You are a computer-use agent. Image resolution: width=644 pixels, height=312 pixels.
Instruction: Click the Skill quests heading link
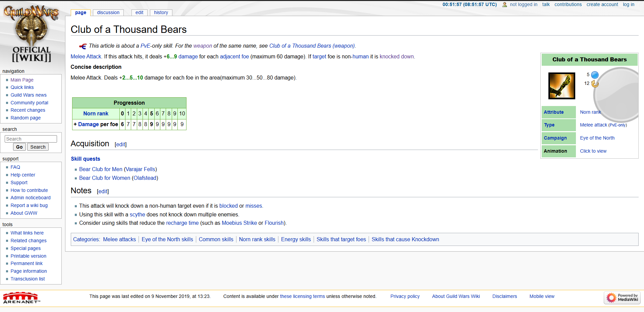[86, 159]
